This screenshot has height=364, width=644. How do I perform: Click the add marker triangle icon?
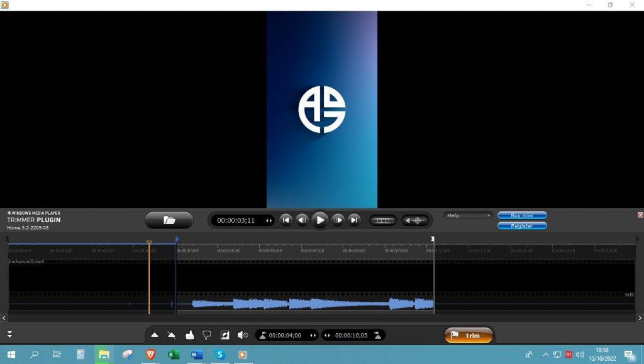click(x=155, y=335)
